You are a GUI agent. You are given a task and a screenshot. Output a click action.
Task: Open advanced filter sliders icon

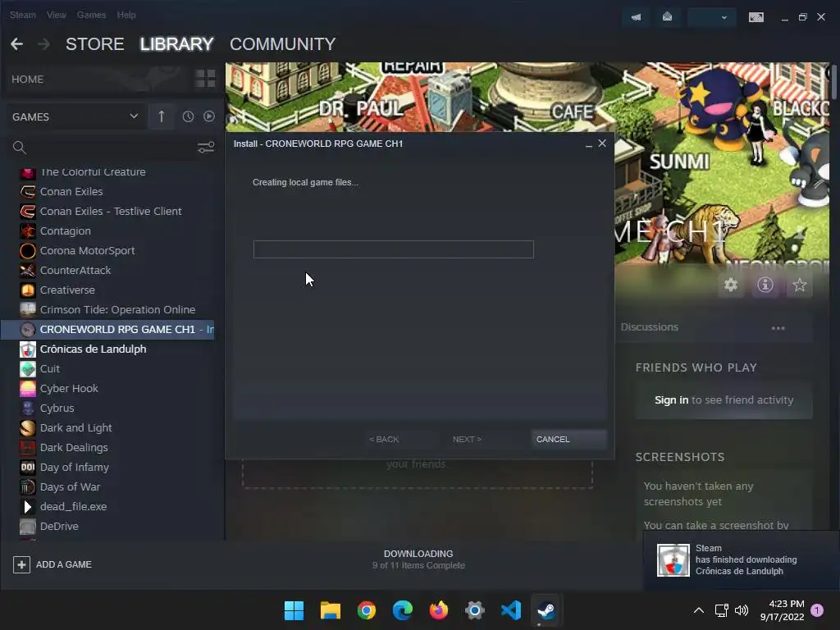click(206, 148)
